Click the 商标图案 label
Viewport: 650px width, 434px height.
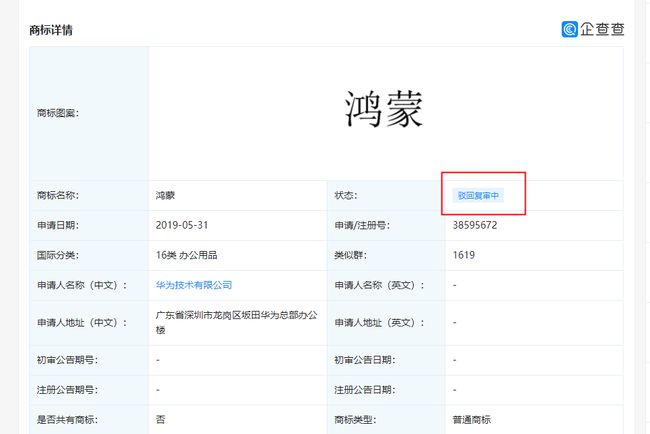coord(58,113)
